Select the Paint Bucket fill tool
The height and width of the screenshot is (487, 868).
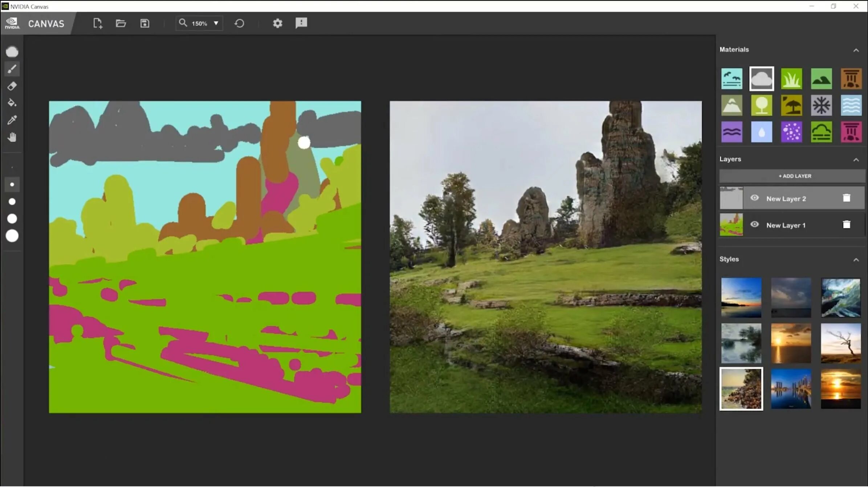[x=12, y=103]
